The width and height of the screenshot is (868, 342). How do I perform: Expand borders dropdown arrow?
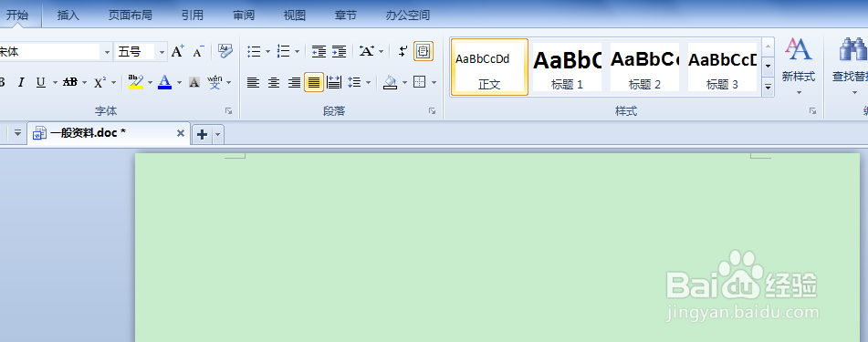pos(434,83)
